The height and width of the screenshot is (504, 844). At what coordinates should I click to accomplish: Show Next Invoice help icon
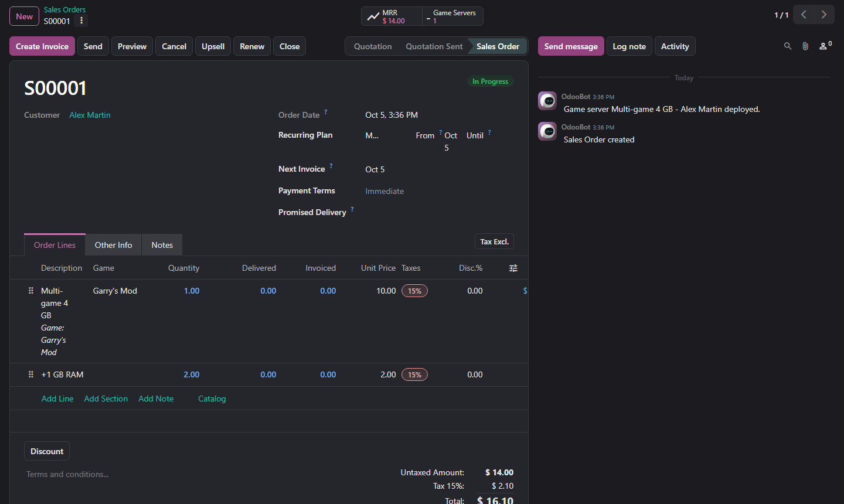[331, 166]
